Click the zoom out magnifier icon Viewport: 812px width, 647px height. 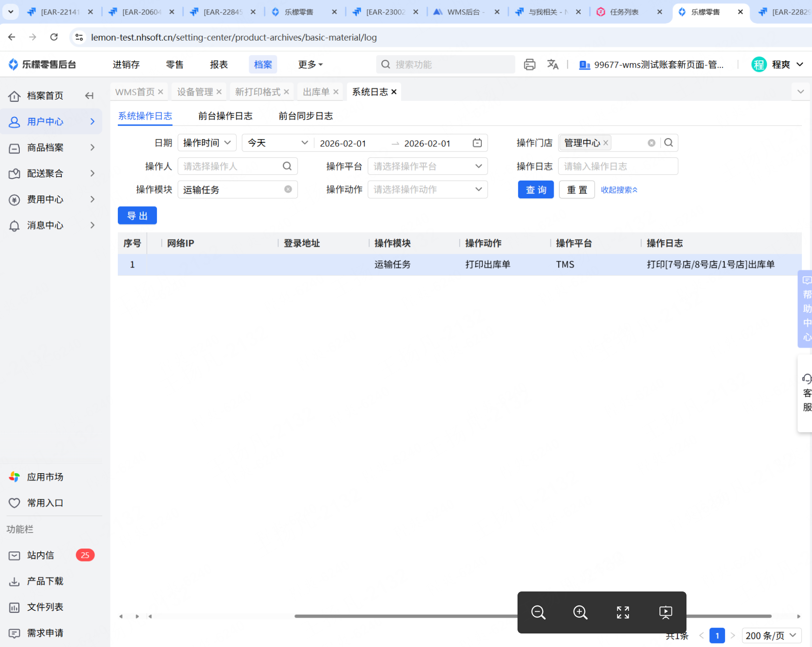click(x=538, y=612)
